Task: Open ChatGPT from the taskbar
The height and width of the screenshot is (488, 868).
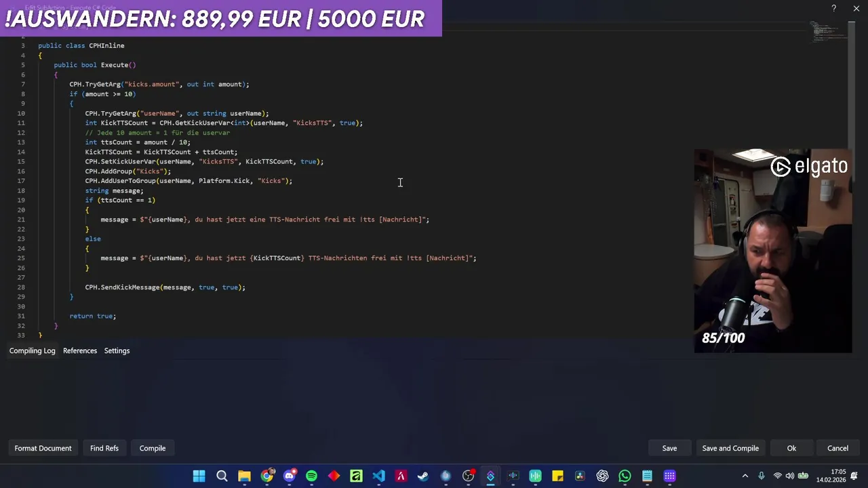Action: tap(602, 476)
